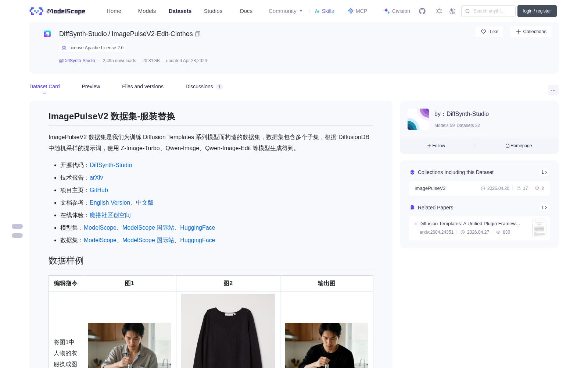Viewport: 588px width, 368px height.
Task: Click the Datasets 32 count text
Action: click(x=468, y=125)
